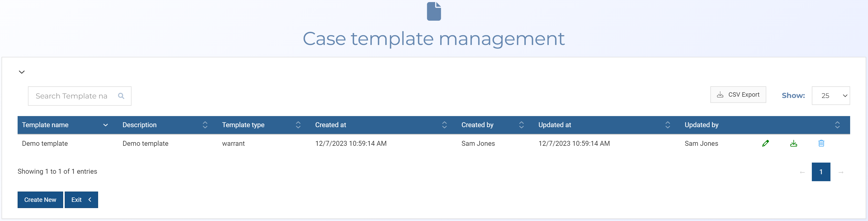This screenshot has height=221, width=868.
Task: Sort by Template type column arrows
Action: (298, 125)
